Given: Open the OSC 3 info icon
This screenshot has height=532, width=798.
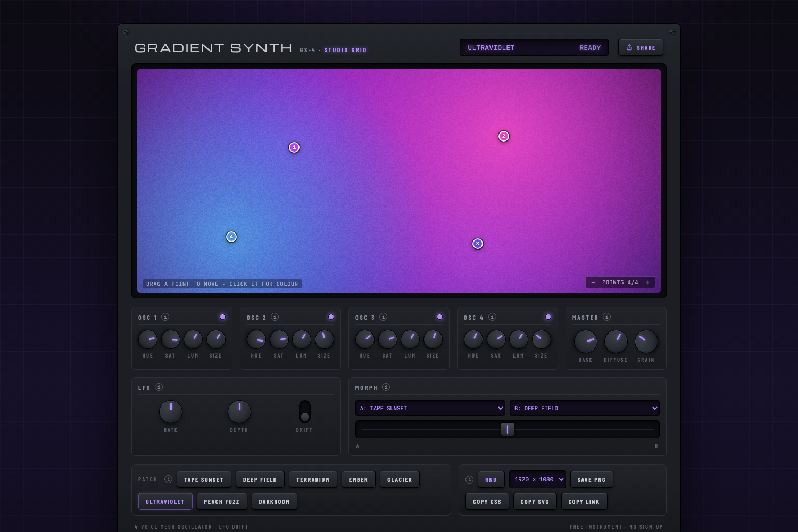Looking at the screenshot, I should (x=384, y=317).
